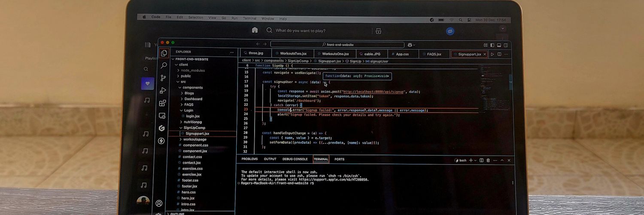Screen dimensions: 644x215
Task: Open the Remote Explorer activity bar icon
Action: 162,116
